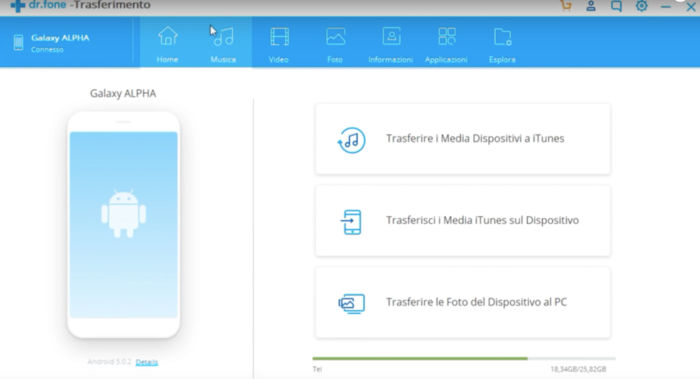Screen dimensions: 700x379
Task: Click the green storage usage bar
Action: [x=420, y=358]
